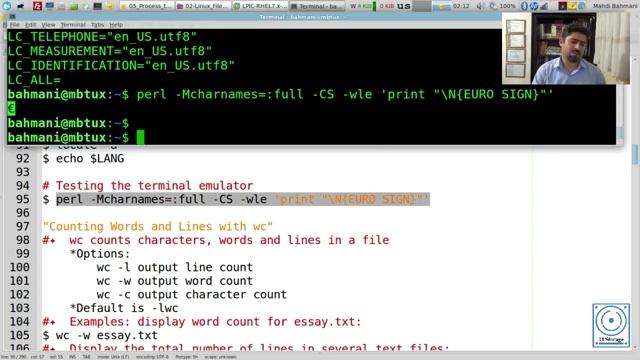The image size is (640, 360).
Task: Click LC_ALL= line in terminal
Action: click(x=34, y=80)
